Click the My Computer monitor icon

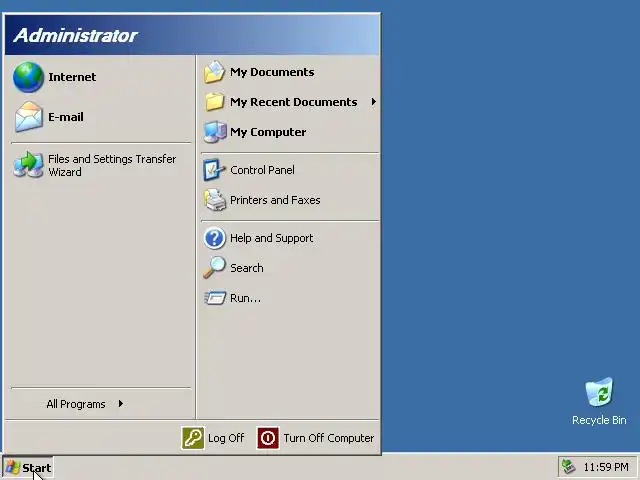tap(215, 132)
